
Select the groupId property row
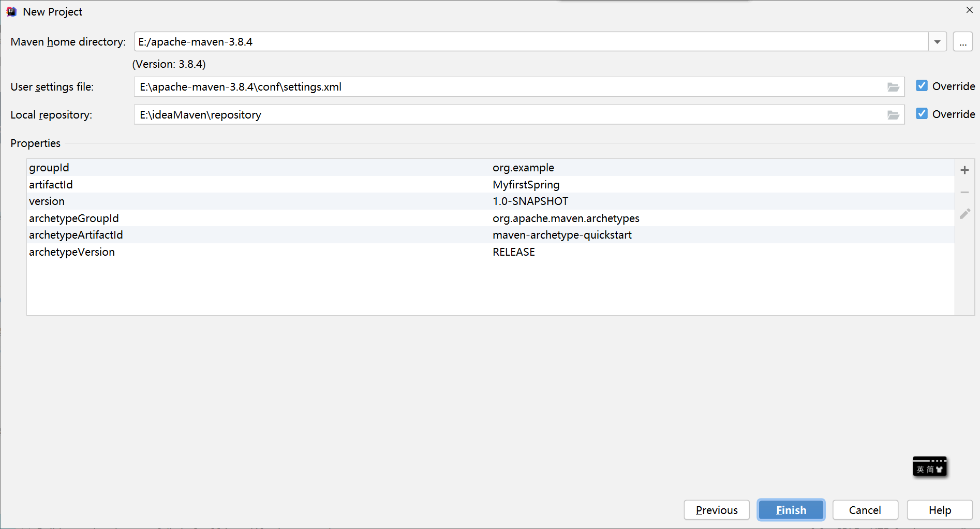(491, 168)
